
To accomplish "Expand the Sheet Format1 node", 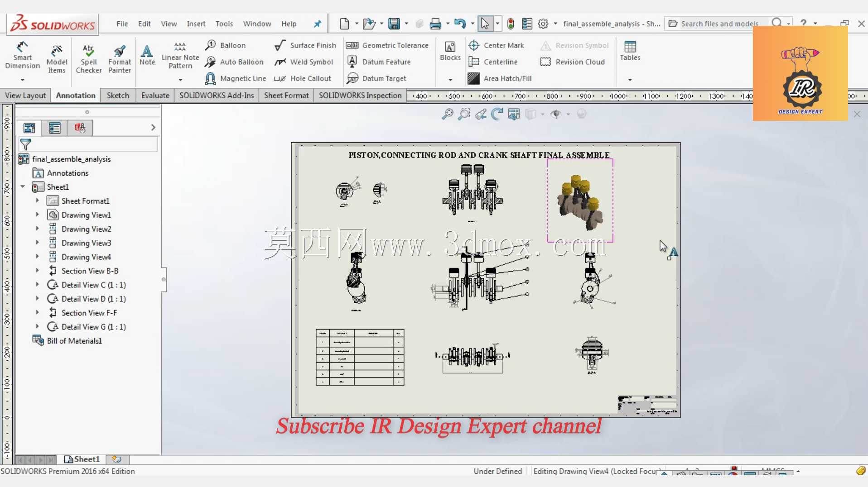I will click(x=38, y=201).
